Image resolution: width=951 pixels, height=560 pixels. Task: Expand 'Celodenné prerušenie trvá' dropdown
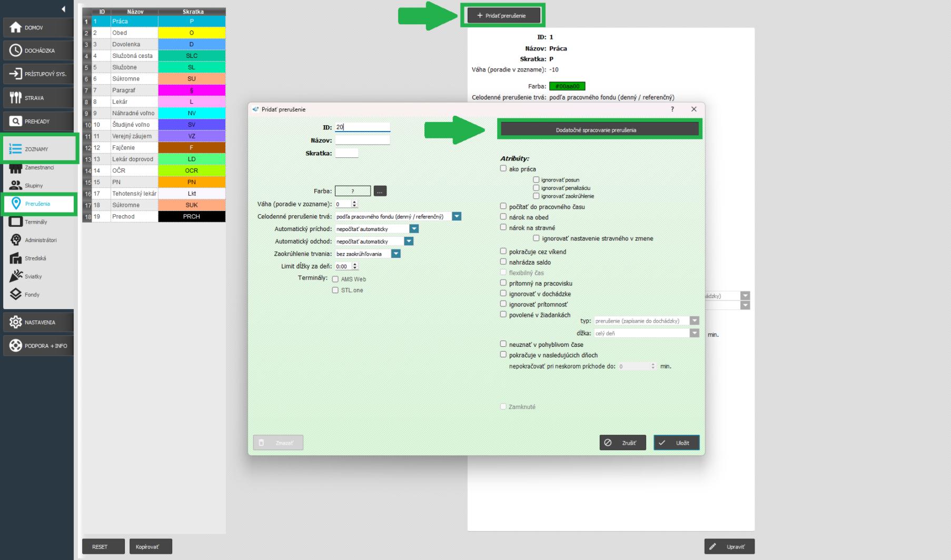pyautogui.click(x=457, y=216)
